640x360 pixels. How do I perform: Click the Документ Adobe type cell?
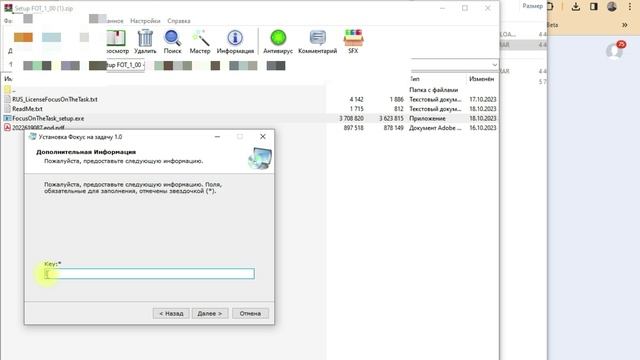pyautogui.click(x=436, y=128)
